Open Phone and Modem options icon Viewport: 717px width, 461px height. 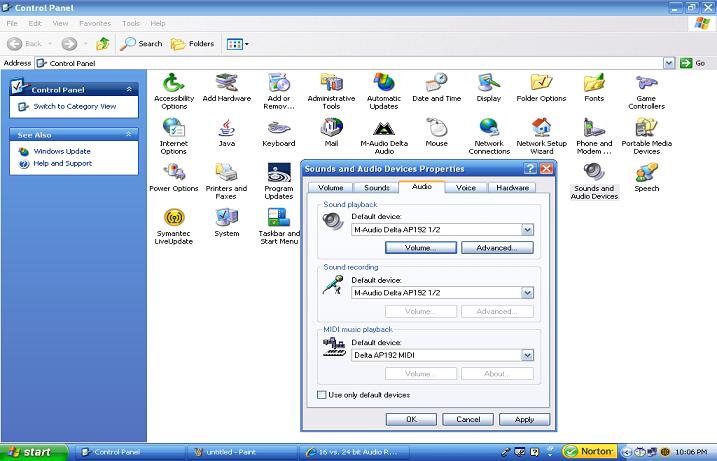click(x=594, y=136)
